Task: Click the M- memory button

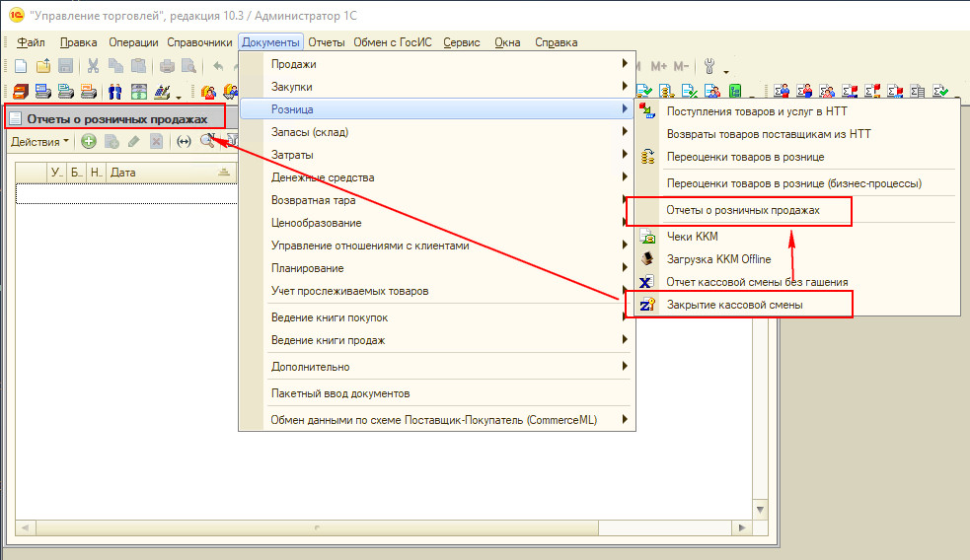Action: click(x=681, y=66)
